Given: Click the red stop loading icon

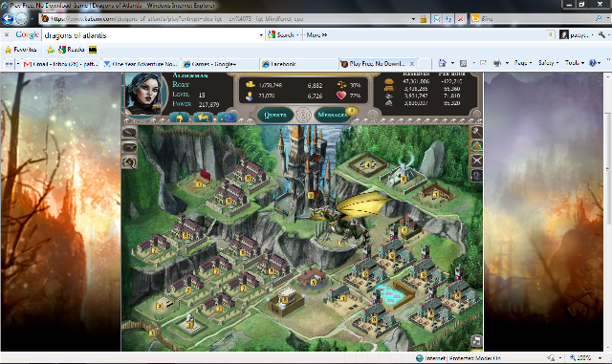Looking at the screenshot, I should [461, 18].
